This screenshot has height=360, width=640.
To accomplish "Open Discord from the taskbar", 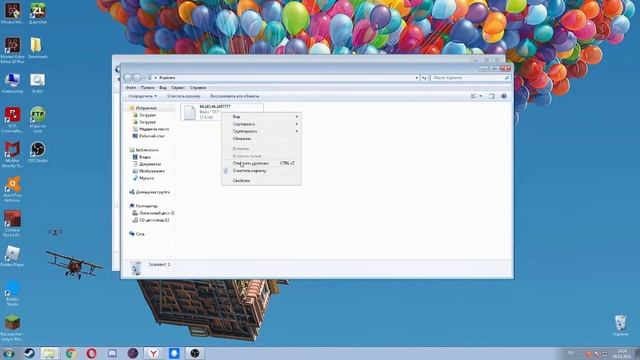I will coord(112,353).
